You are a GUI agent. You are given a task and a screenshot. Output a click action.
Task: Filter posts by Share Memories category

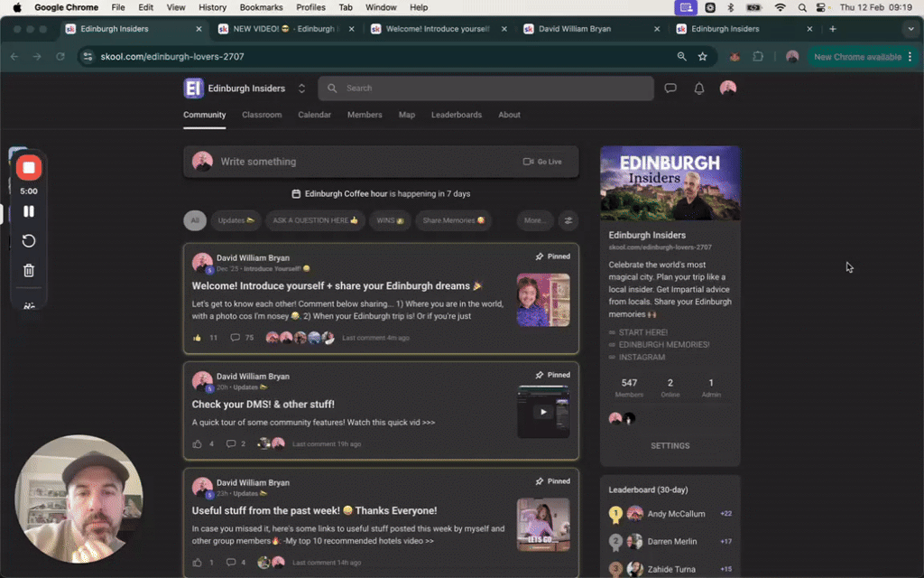click(453, 220)
